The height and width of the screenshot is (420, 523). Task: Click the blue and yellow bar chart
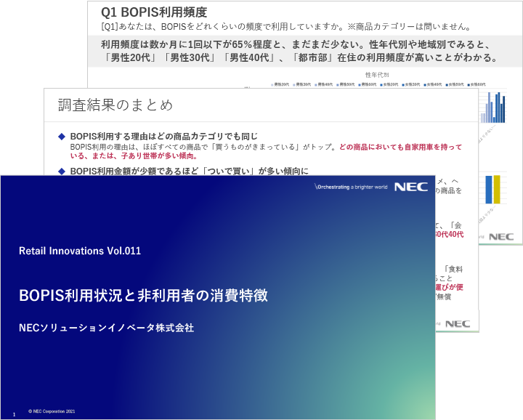tap(493, 189)
